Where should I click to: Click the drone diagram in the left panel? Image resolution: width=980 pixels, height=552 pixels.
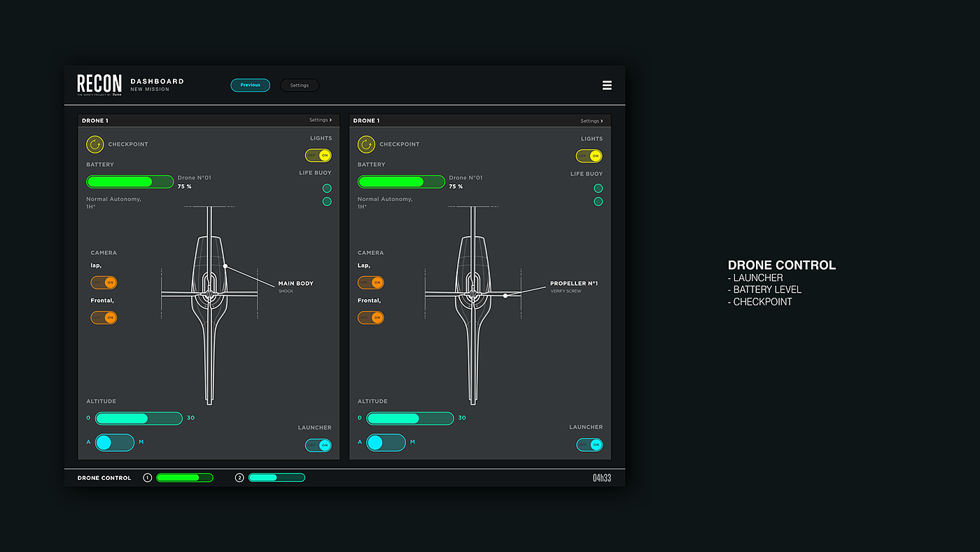(x=209, y=305)
